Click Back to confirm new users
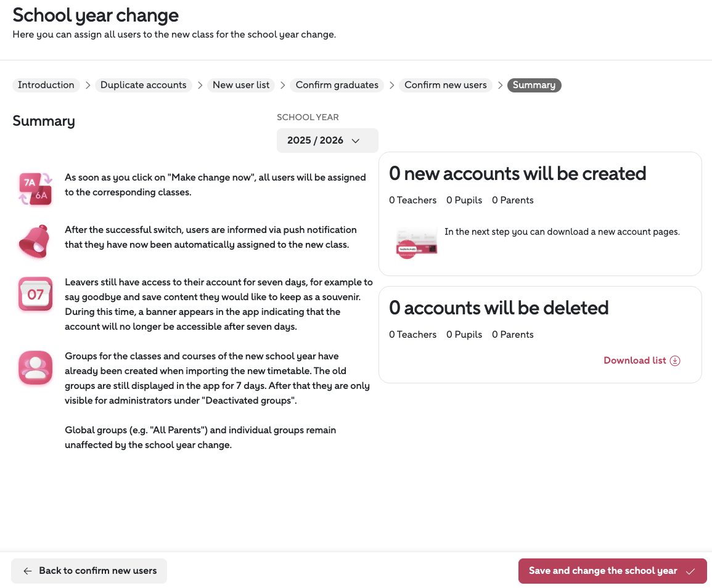Viewport: 712px width, 588px height. tap(89, 571)
